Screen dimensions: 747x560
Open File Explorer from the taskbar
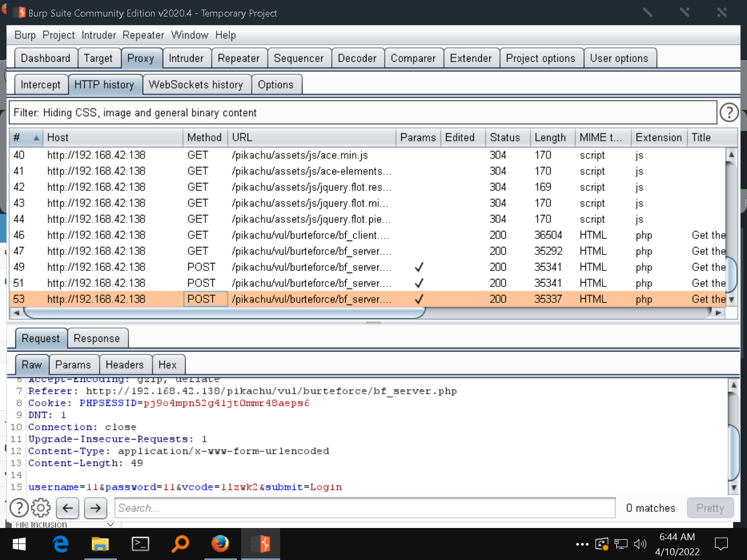[100, 544]
